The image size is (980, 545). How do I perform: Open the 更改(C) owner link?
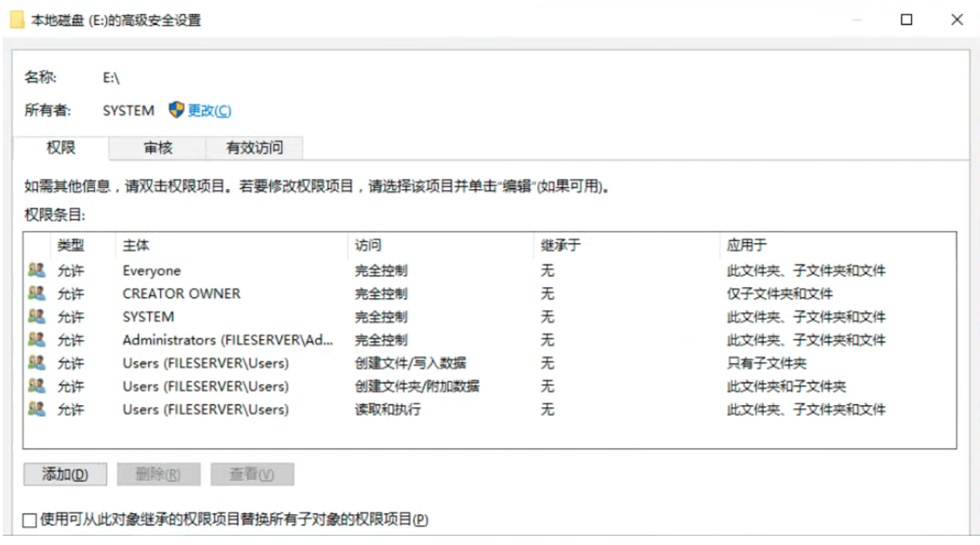[211, 110]
